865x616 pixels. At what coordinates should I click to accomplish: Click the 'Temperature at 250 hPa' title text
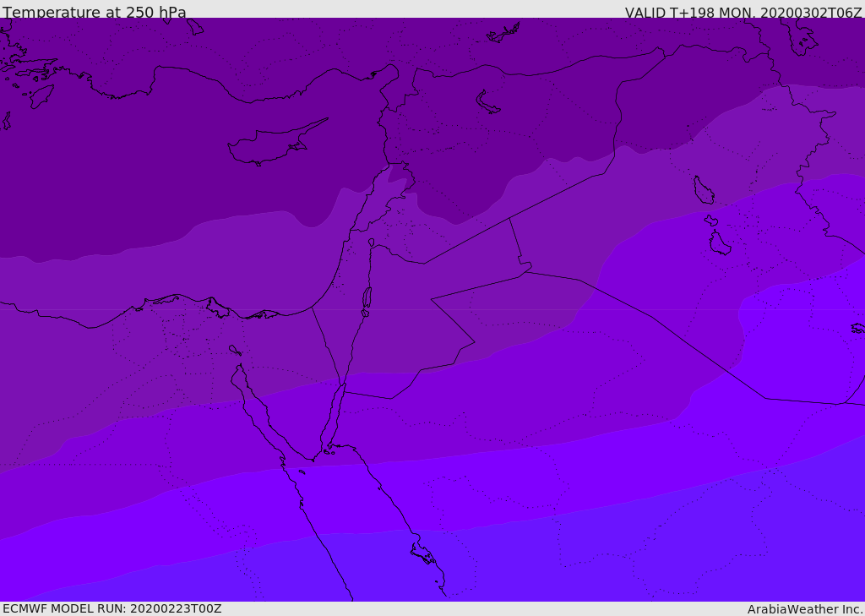tap(95, 12)
